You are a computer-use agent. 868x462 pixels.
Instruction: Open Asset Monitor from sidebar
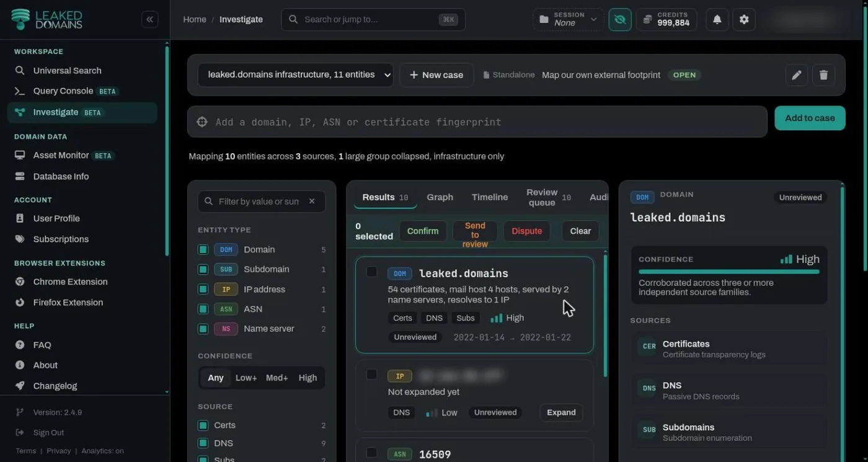pos(61,155)
